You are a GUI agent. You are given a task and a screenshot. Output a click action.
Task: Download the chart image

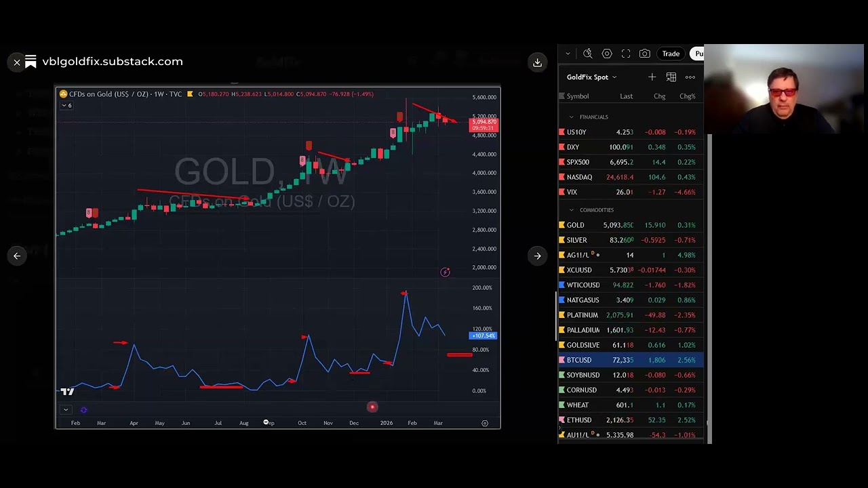point(537,62)
